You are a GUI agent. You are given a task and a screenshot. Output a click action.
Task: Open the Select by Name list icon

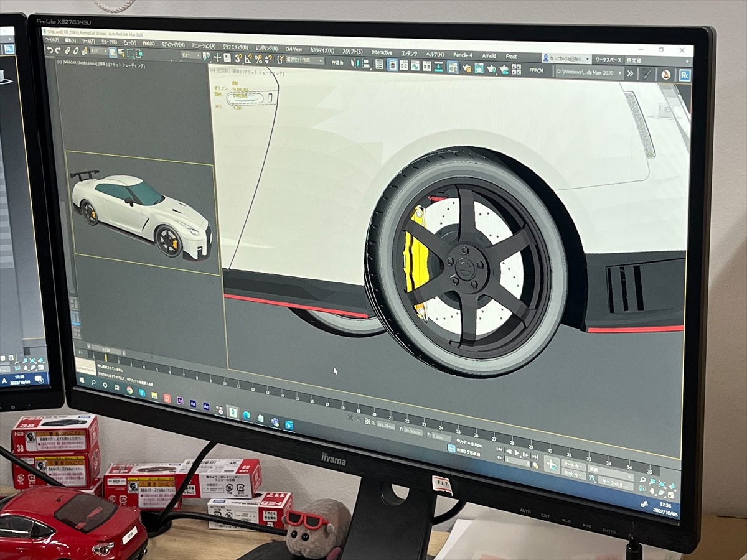[121, 53]
